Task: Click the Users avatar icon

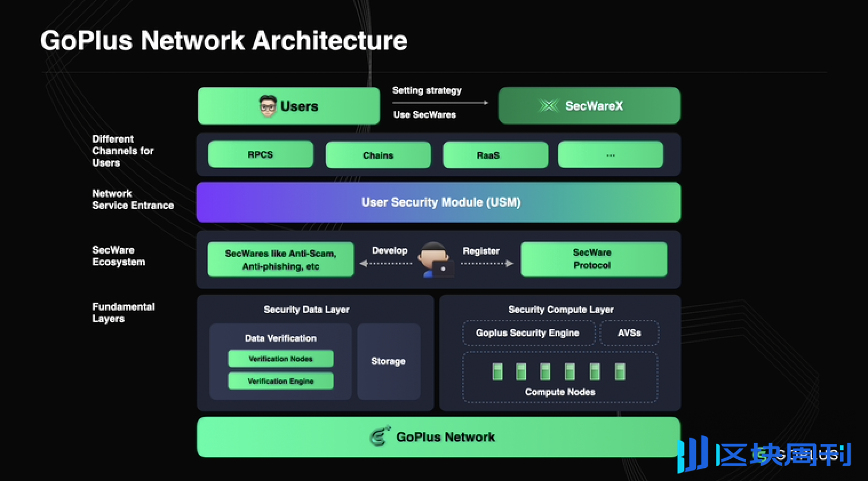Action: (268, 106)
